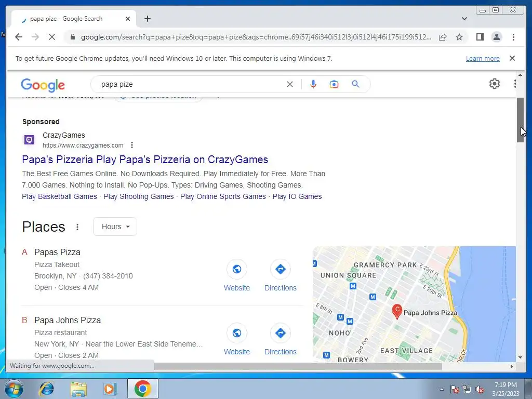Get directions to Papa Johns Pizza
532x399 pixels.
[x=280, y=339]
